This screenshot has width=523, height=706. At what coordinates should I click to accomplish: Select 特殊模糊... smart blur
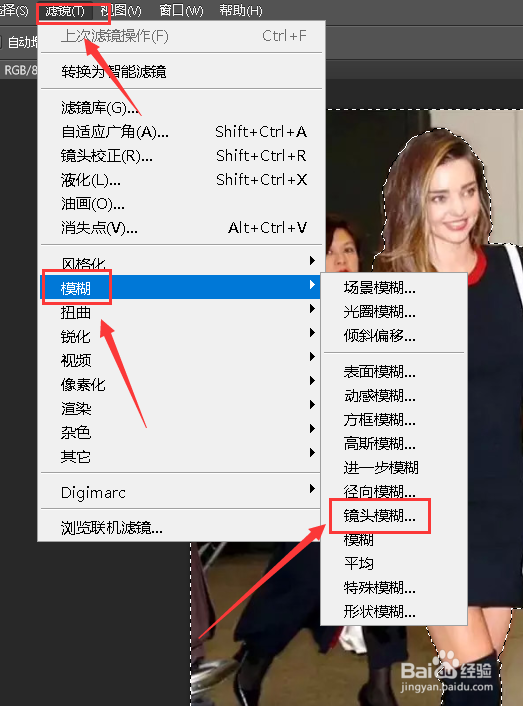click(x=394, y=587)
